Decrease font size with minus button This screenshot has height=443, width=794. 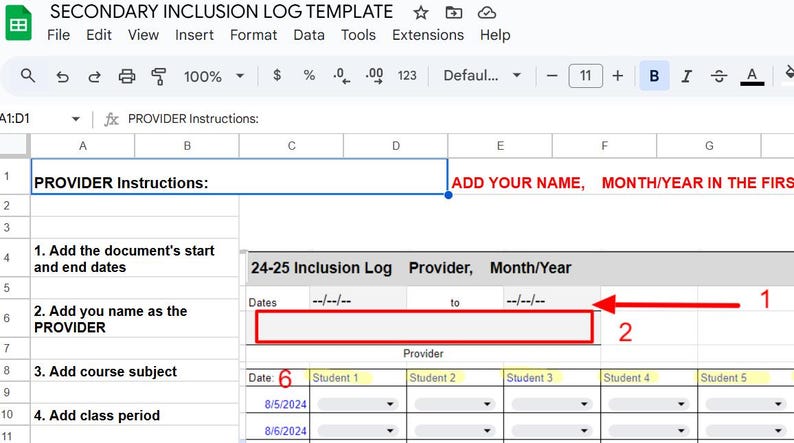click(552, 76)
